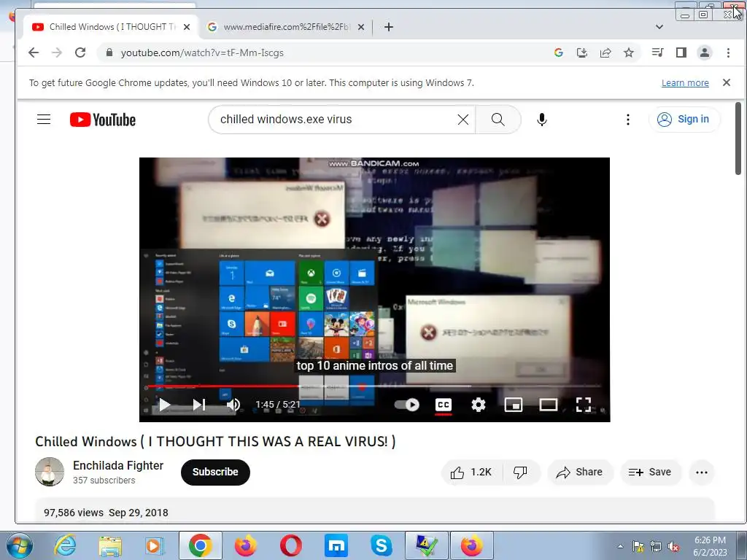Reload the YouTube page
This screenshot has height=560, width=747.
click(x=80, y=52)
